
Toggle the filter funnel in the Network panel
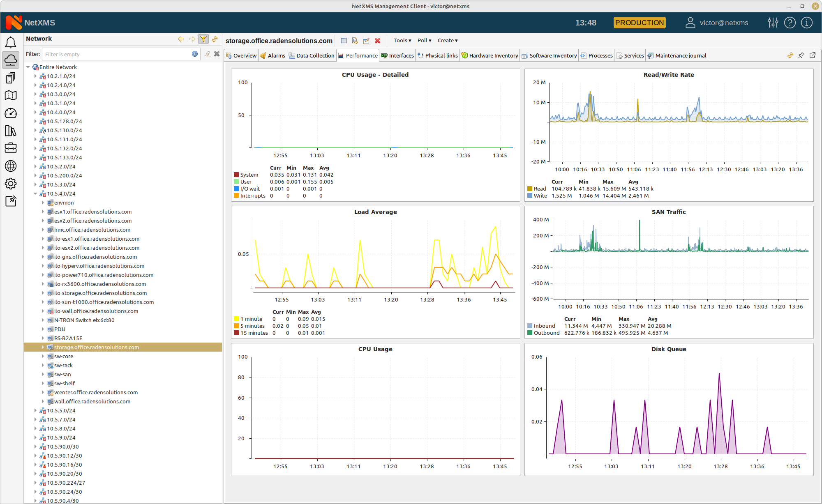203,39
